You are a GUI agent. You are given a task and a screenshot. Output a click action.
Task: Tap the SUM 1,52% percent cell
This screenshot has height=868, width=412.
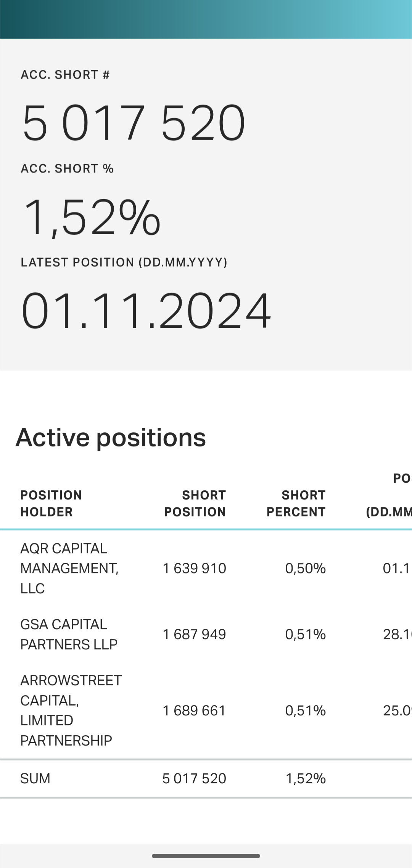click(x=306, y=778)
